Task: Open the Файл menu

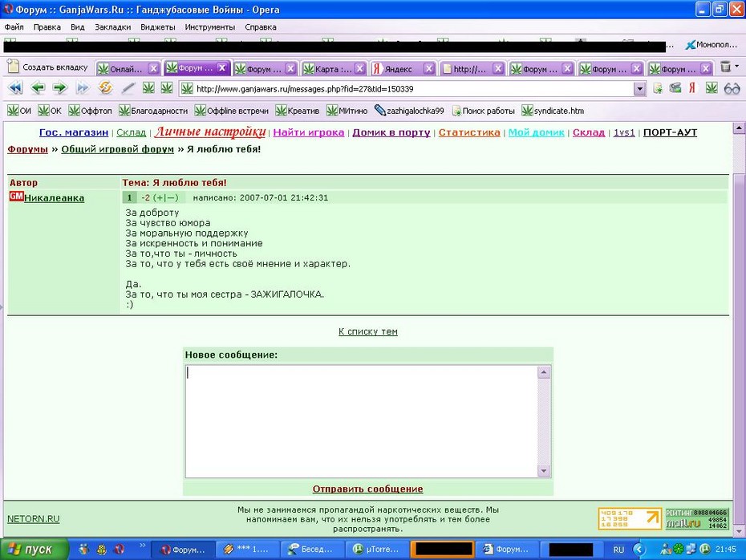Action: pyautogui.click(x=14, y=27)
